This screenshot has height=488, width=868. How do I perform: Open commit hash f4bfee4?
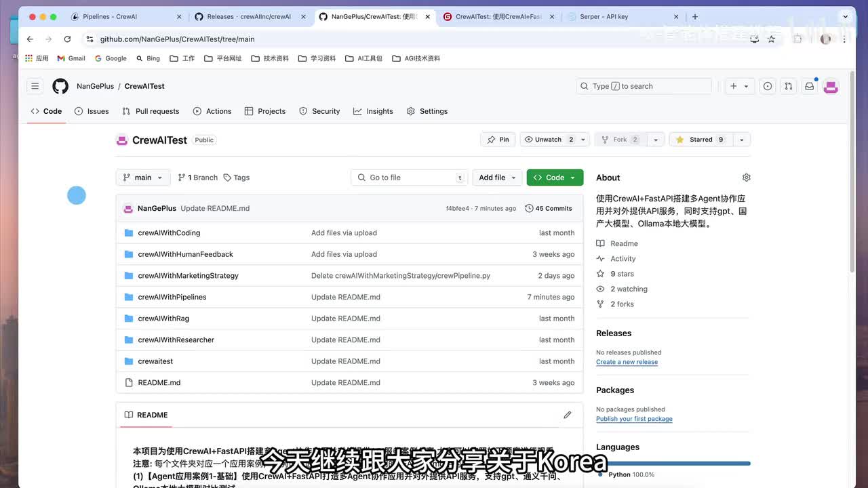click(457, 209)
